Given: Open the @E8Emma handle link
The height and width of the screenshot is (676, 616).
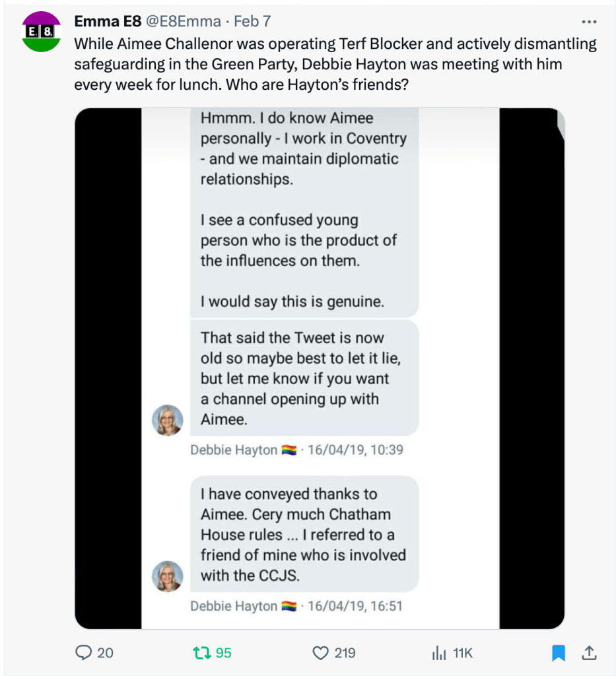Looking at the screenshot, I should tap(182, 21).
